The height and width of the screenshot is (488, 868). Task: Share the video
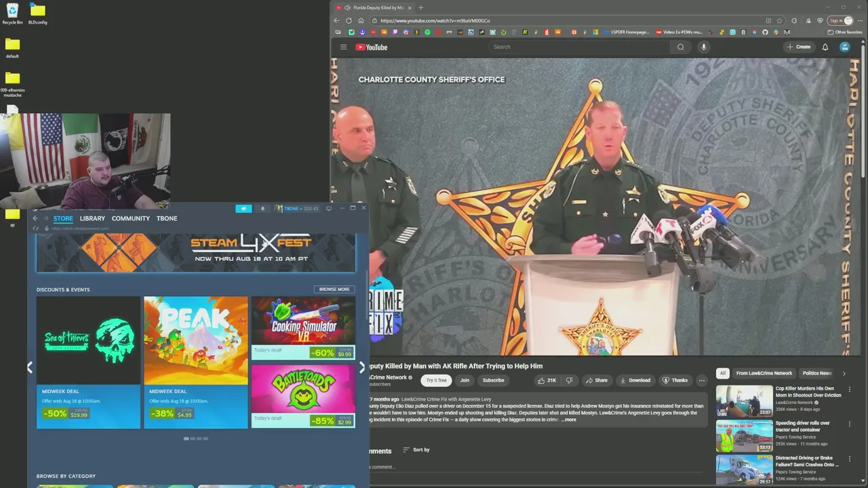pos(597,380)
